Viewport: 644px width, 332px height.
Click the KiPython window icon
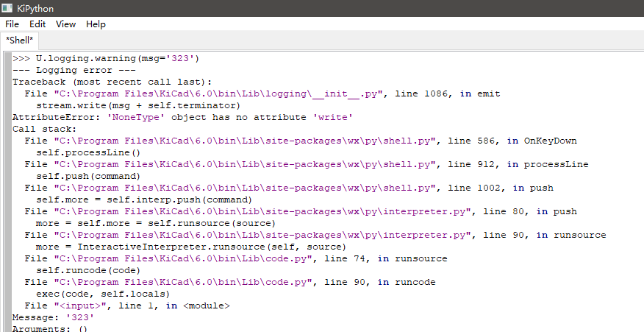point(7,8)
